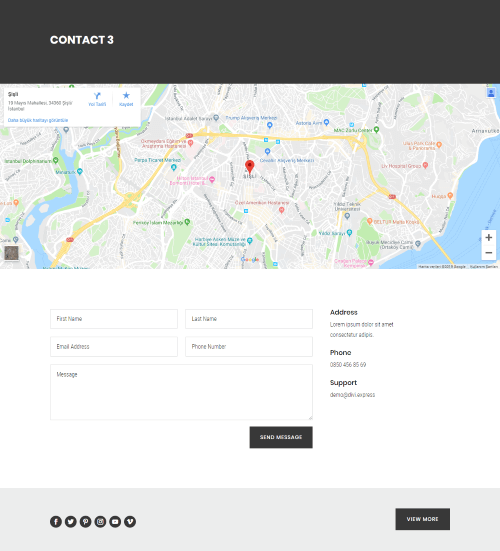This screenshot has height=551, width=500.
Task: Click Huqqa restaurant marker
Action: pyautogui.click(x=450, y=195)
